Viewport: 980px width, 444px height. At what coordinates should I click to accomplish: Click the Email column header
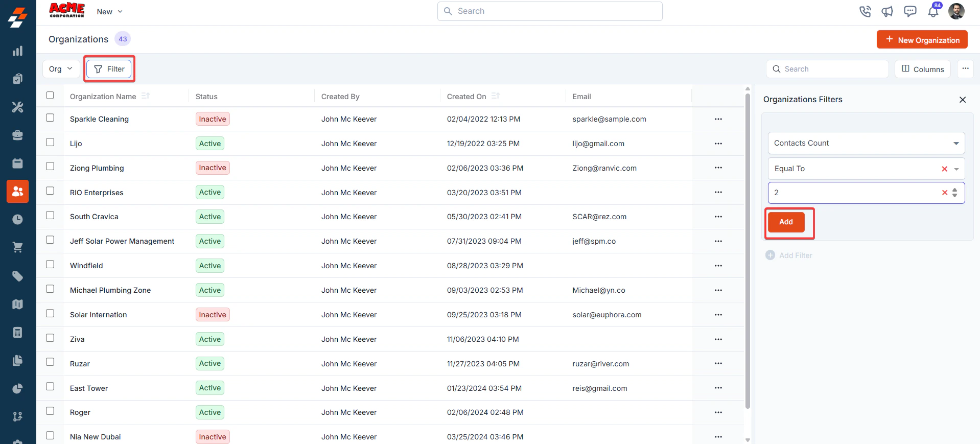[x=581, y=97]
